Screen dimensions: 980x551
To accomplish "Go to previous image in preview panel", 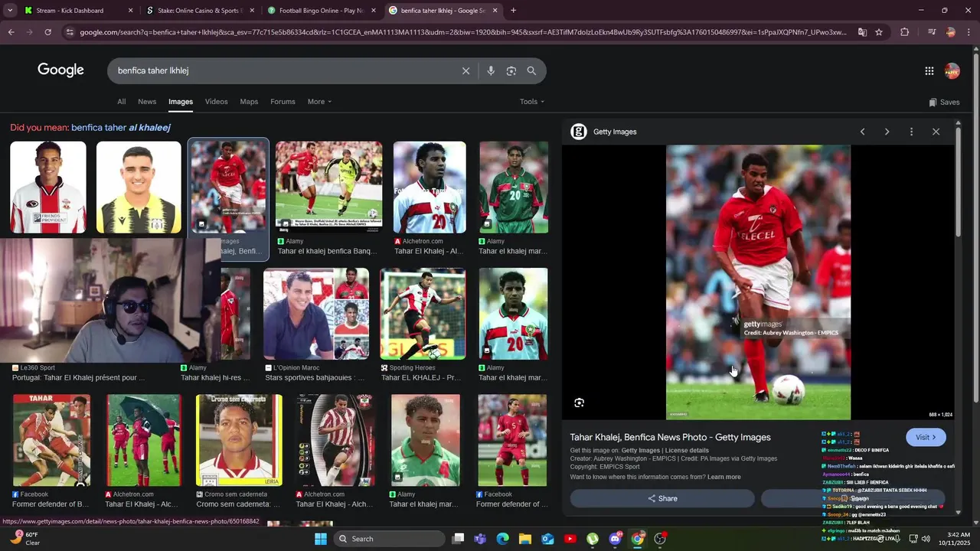I will pos(862,132).
